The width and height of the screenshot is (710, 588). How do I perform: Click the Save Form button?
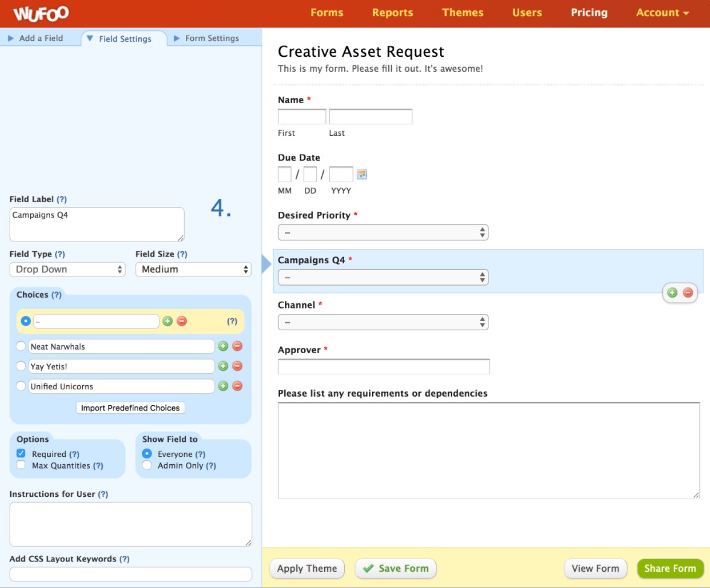click(x=395, y=568)
